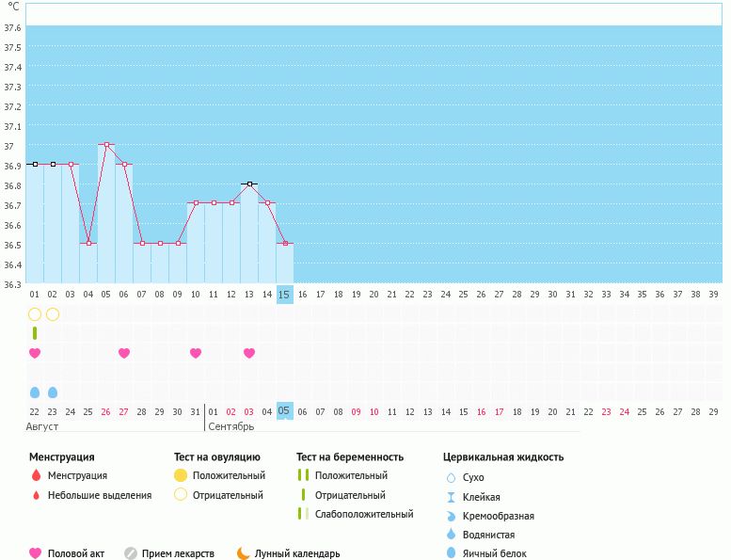Click negative ovulation test circle on day 02
The height and width of the screenshot is (560, 731).
click(53, 313)
